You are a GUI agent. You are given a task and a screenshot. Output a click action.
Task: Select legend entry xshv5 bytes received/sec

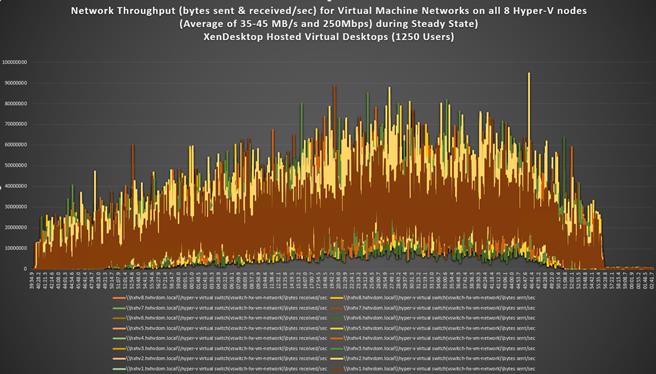(x=220, y=328)
